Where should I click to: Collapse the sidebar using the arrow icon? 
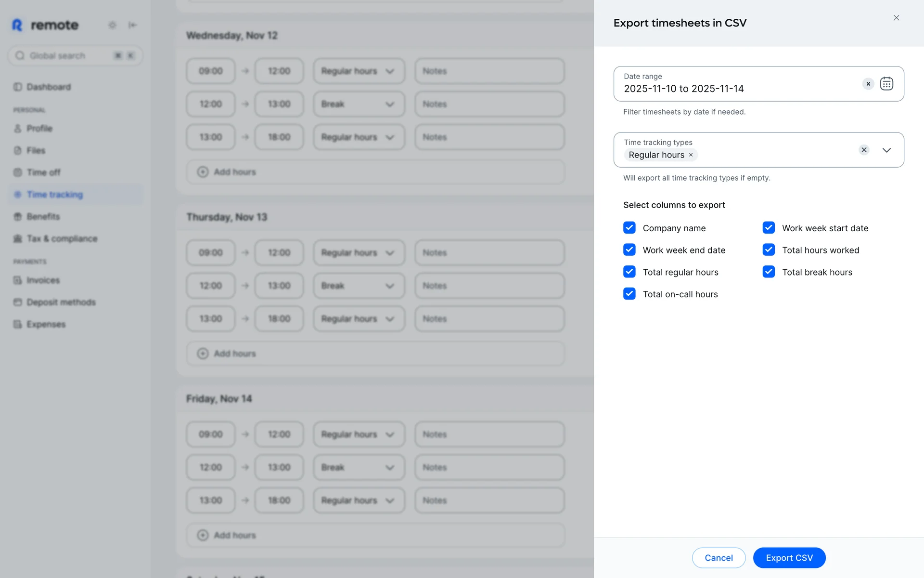(x=132, y=25)
